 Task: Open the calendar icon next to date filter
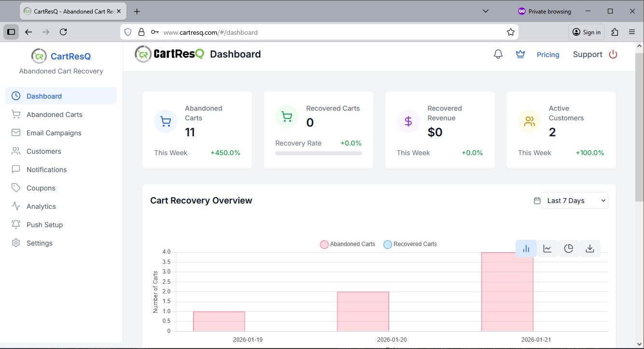[537, 200]
